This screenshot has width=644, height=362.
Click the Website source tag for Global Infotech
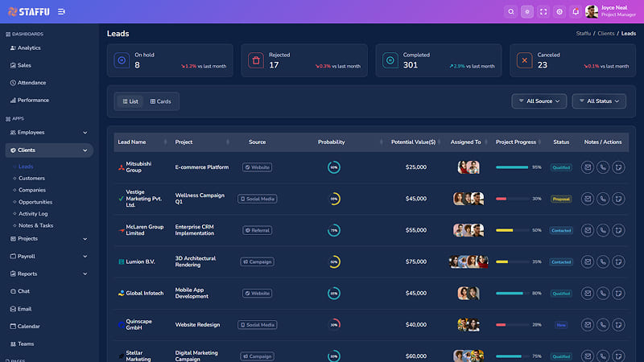point(257,293)
